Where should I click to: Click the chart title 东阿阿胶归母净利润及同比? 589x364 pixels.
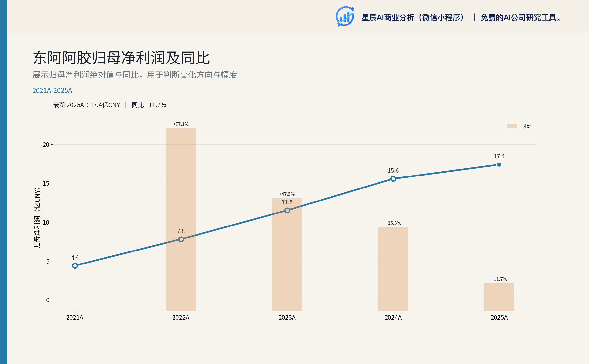(x=121, y=58)
